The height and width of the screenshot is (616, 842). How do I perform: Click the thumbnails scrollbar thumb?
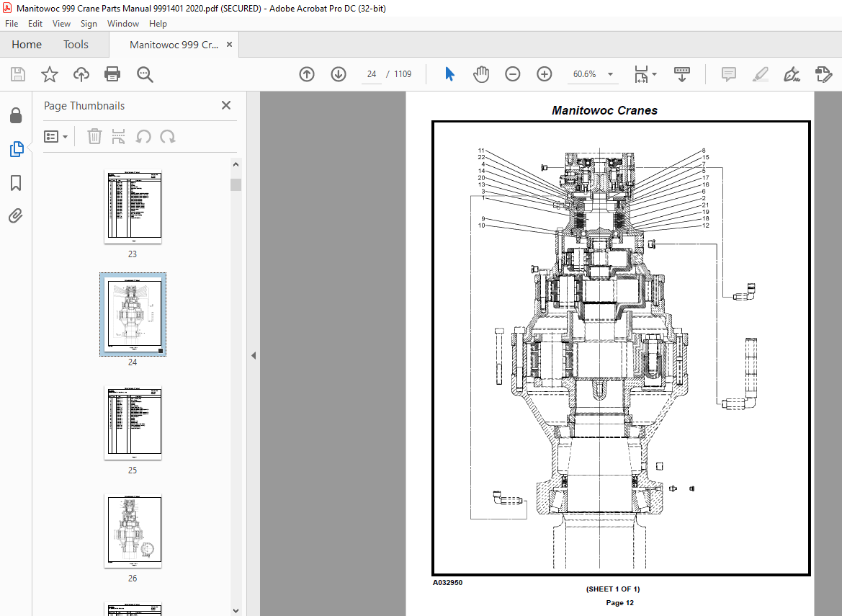point(236,184)
